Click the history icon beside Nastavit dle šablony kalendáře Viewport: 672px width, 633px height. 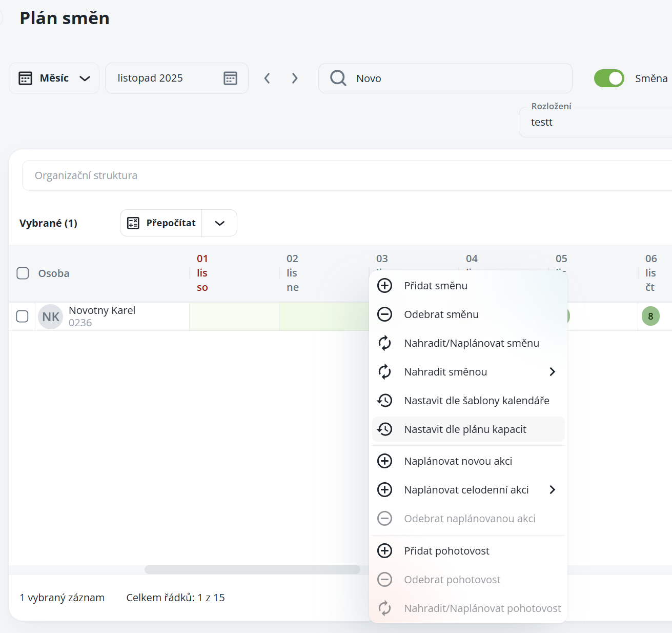pyautogui.click(x=384, y=401)
